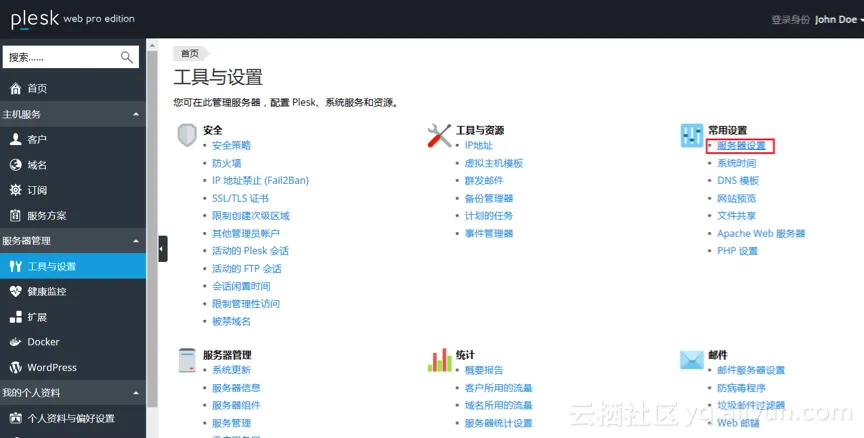The image size is (864, 438).
Task: Open the DNS 模板 link
Action: (738, 181)
